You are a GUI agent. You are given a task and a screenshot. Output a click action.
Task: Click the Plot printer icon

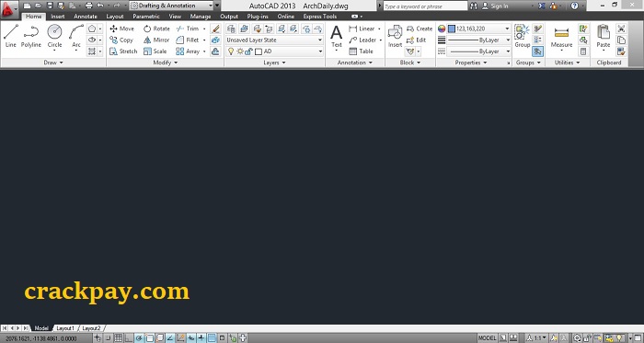[88, 6]
